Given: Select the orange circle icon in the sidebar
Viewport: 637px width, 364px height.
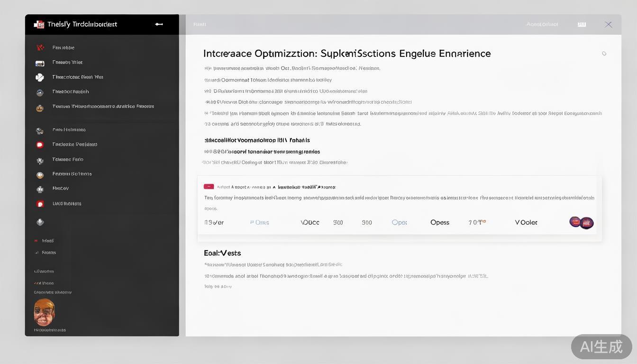Looking at the screenshot, I should [x=40, y=174].
